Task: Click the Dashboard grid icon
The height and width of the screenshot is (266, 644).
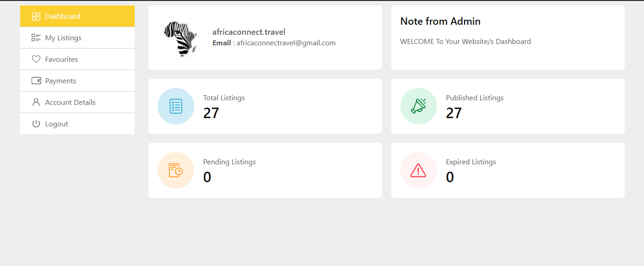Action: coord(36,16)
